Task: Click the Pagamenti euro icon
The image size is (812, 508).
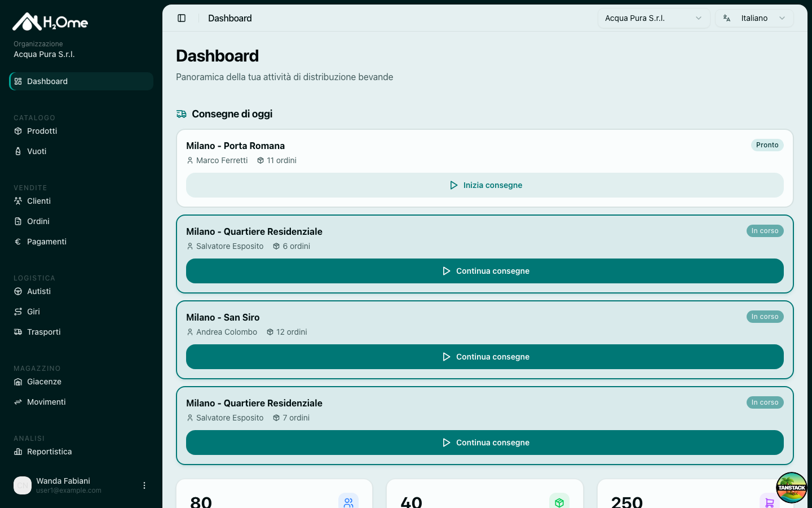Action: pos(18,242)
